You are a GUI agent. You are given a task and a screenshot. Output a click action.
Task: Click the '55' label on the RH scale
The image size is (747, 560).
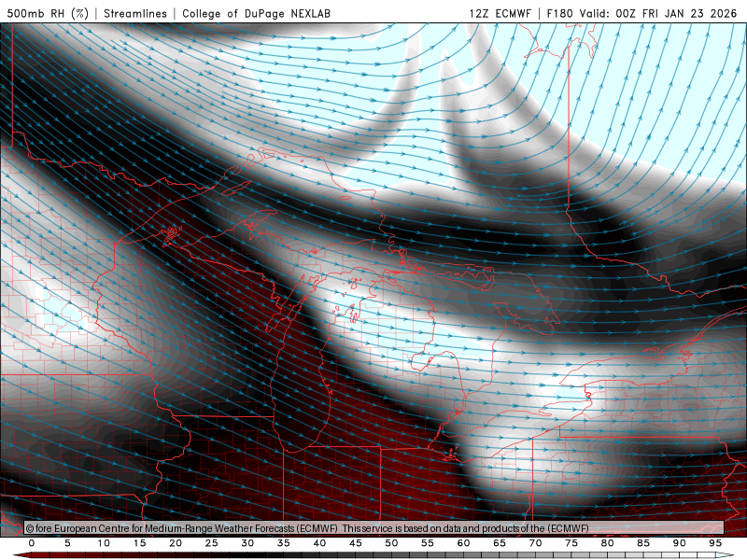pos(428,543)
